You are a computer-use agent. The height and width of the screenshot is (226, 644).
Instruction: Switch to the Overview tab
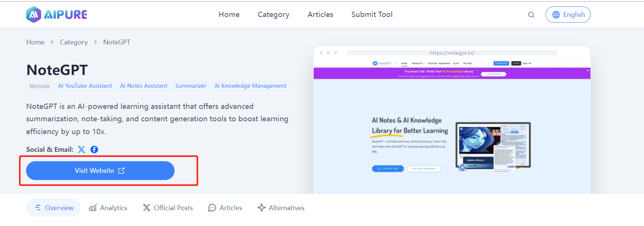click(53, 208)
